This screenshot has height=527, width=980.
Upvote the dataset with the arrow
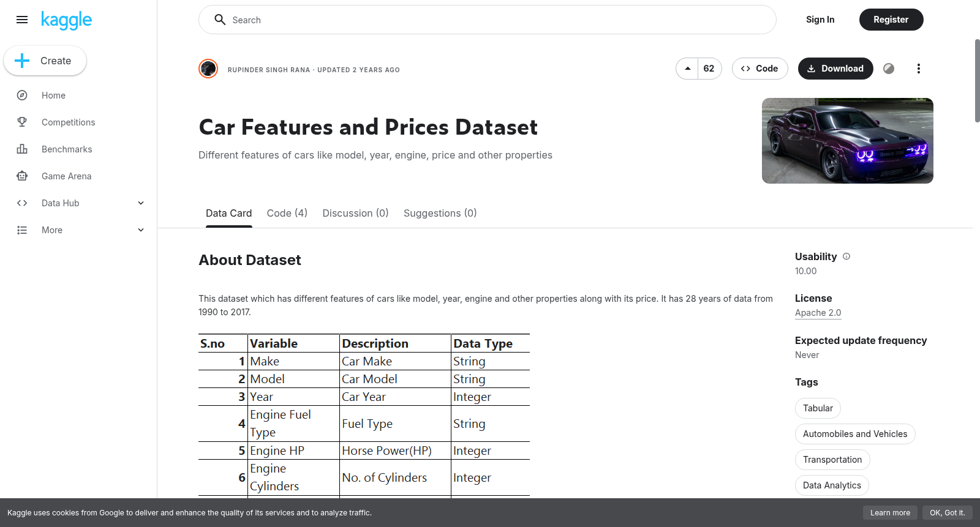(687, 69)
